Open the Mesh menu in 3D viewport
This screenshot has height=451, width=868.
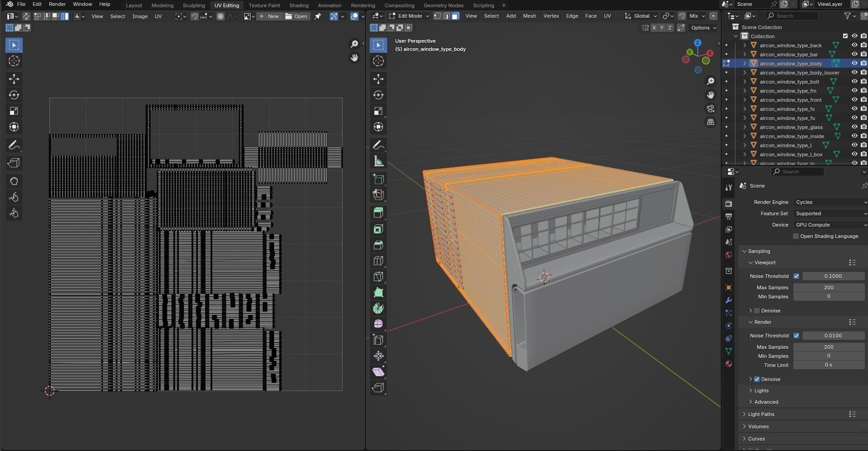point(530,16)
